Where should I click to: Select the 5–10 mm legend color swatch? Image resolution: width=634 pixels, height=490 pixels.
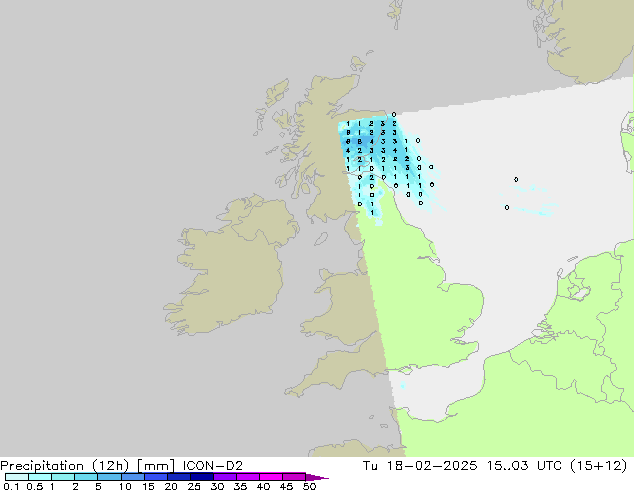click(x=109, y=477)
